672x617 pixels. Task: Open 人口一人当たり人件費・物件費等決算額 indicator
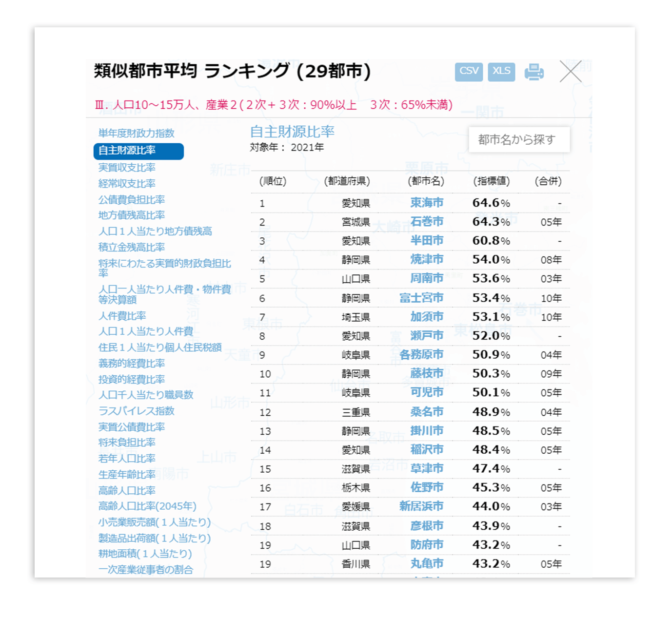click(x=164, y=294)
